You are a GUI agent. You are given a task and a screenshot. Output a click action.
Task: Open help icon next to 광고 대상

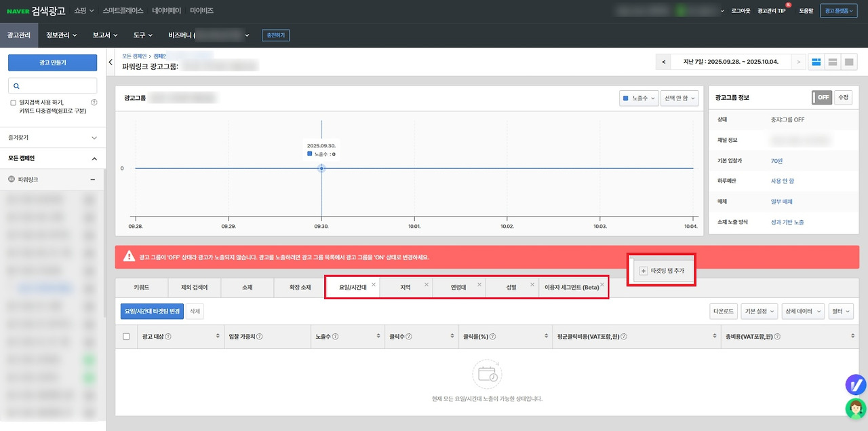[x=168, y=336]
